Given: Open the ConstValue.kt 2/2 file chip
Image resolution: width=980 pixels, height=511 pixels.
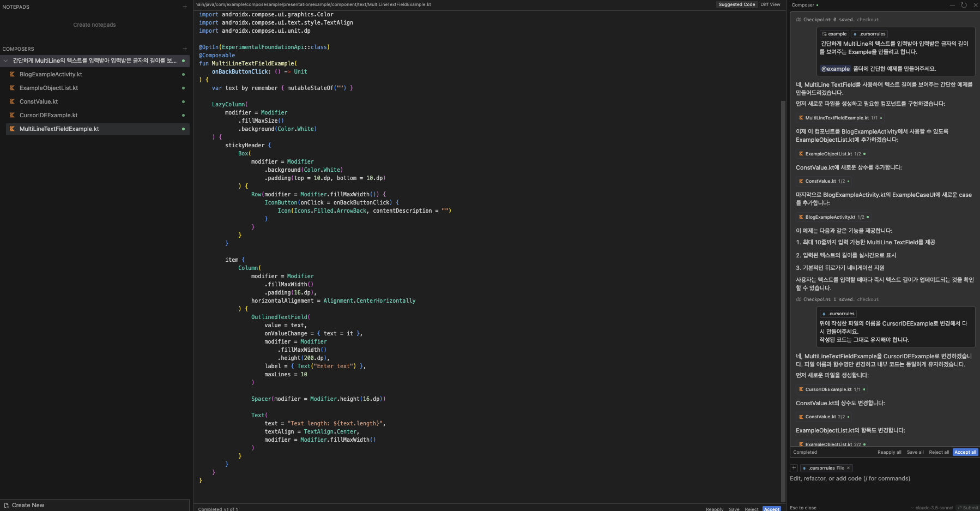Looking at the screenshot, I should [x=824, y=417].
